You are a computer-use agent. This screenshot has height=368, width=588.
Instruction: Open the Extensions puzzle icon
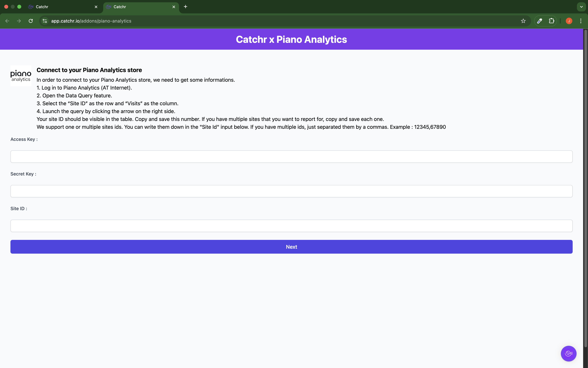point(552,21)
